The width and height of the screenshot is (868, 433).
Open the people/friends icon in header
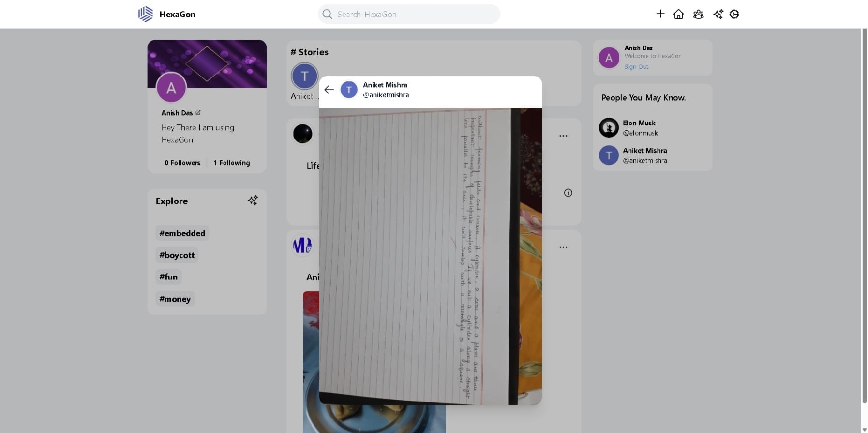pyautogui.click(x=698, y=14)
